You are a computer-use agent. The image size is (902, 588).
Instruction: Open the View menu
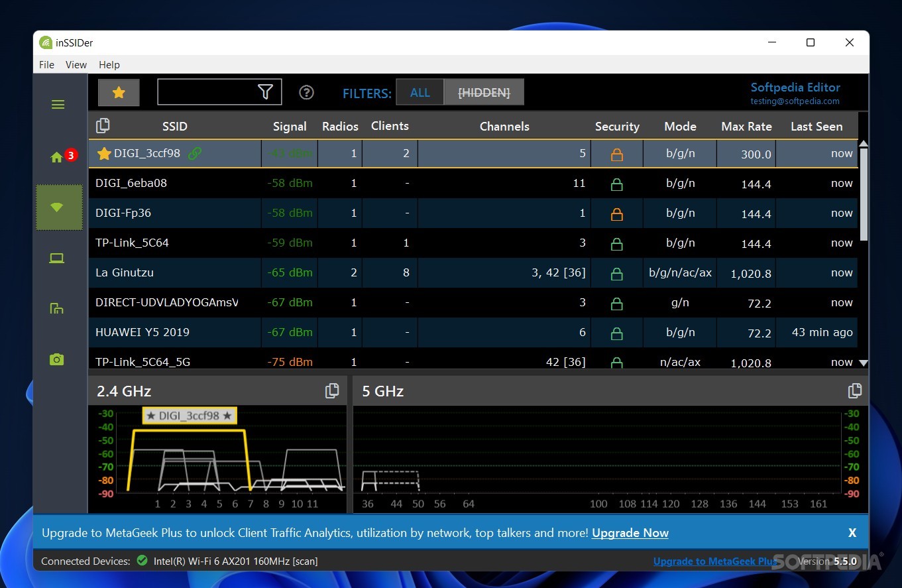coord(76,64)
